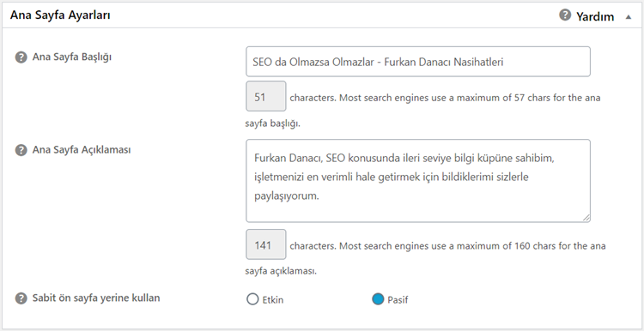
Task: Click the Ana Sayfa Açıklaması label
Action: [x=82, y=150]
